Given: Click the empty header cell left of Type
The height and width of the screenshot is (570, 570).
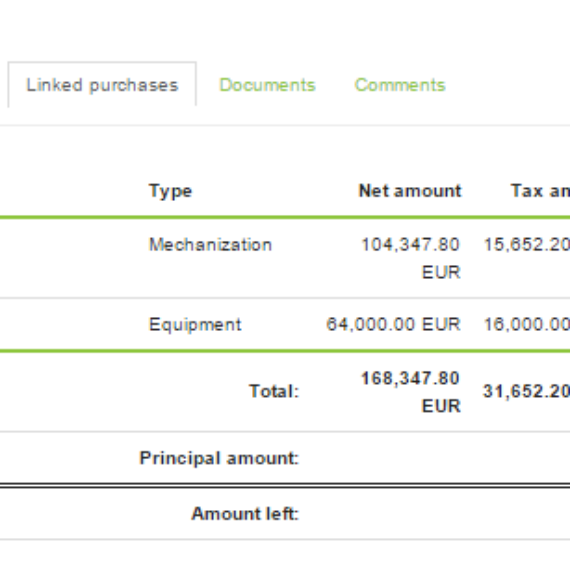Looking at the screenshot, I should [x=71, y=191].
